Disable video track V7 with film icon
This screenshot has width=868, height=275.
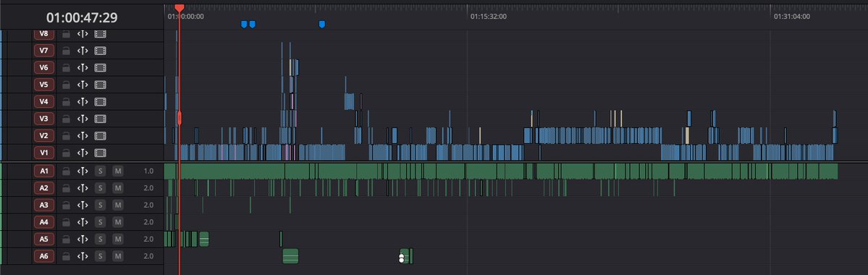(x=100, y=51)
